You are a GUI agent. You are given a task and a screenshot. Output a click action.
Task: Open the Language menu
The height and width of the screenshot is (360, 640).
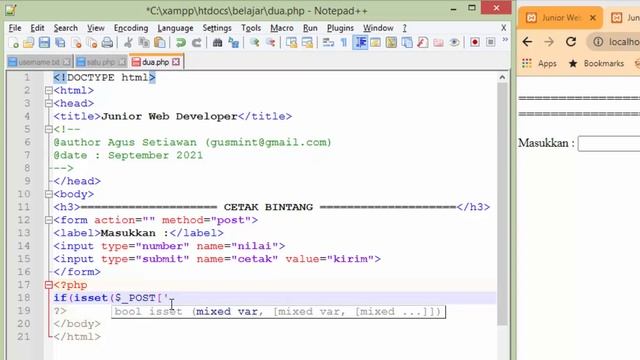click(176, 28)
